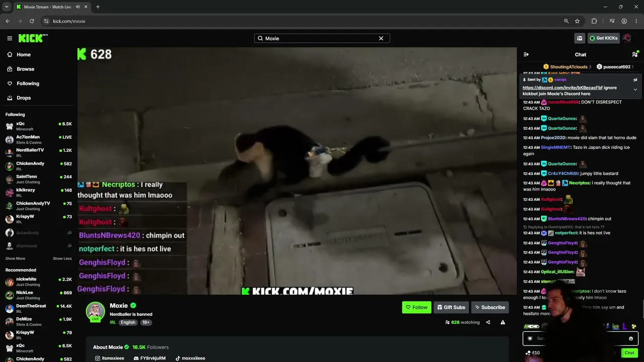Open DeenTheGreat recommended channel
644x362 pixels.
(x=39, y=308)
